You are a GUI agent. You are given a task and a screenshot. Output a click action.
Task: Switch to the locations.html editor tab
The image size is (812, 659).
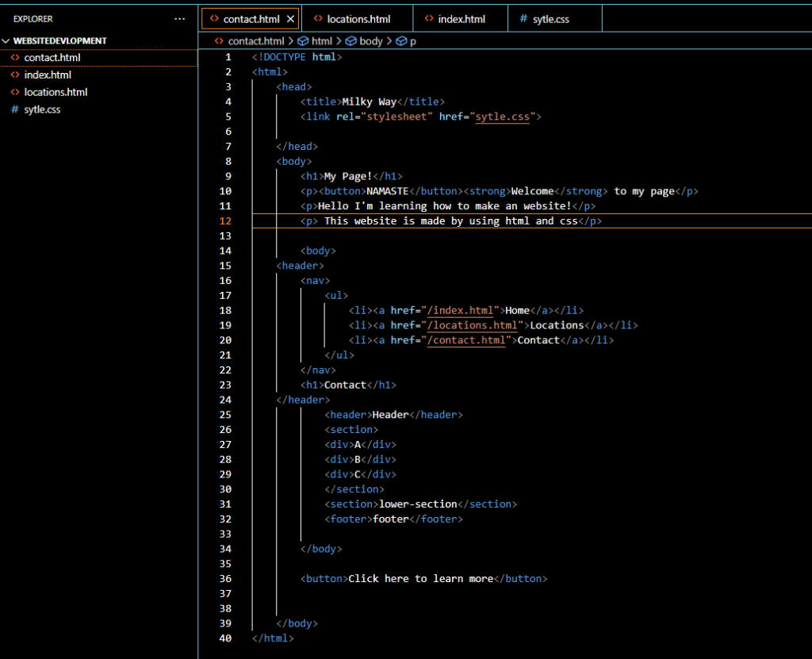point(358,19)
